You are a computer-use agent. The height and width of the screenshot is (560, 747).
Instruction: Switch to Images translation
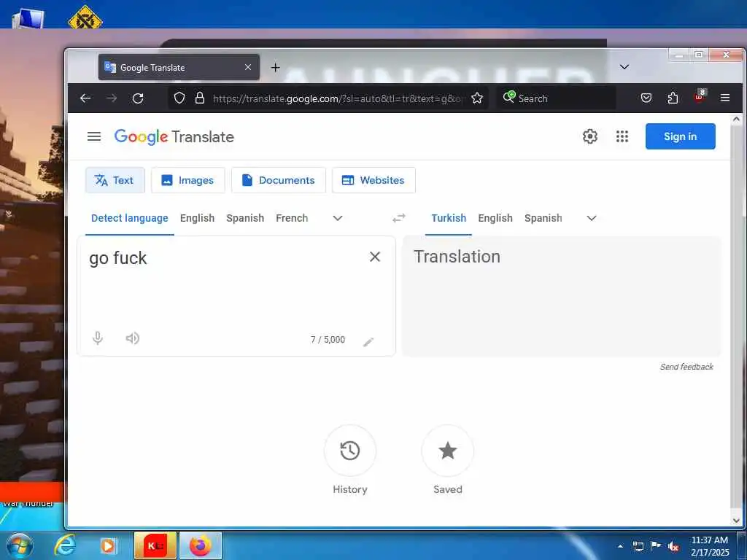point(187,180)
